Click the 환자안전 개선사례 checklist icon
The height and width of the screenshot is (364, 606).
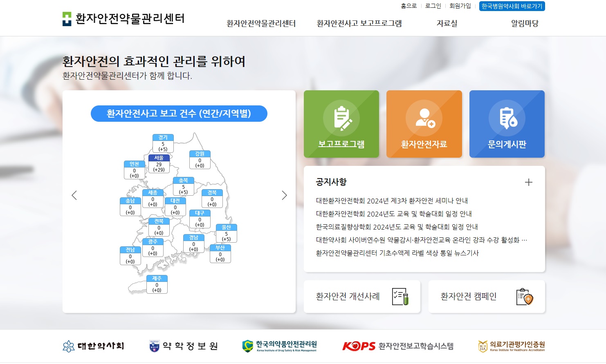[400, 297]
